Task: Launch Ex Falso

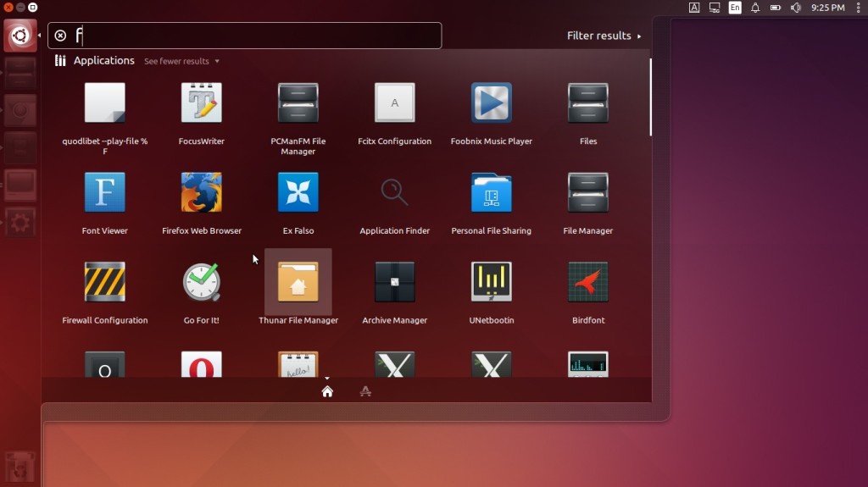Action: pyautogui.click(x=298, y=192)
